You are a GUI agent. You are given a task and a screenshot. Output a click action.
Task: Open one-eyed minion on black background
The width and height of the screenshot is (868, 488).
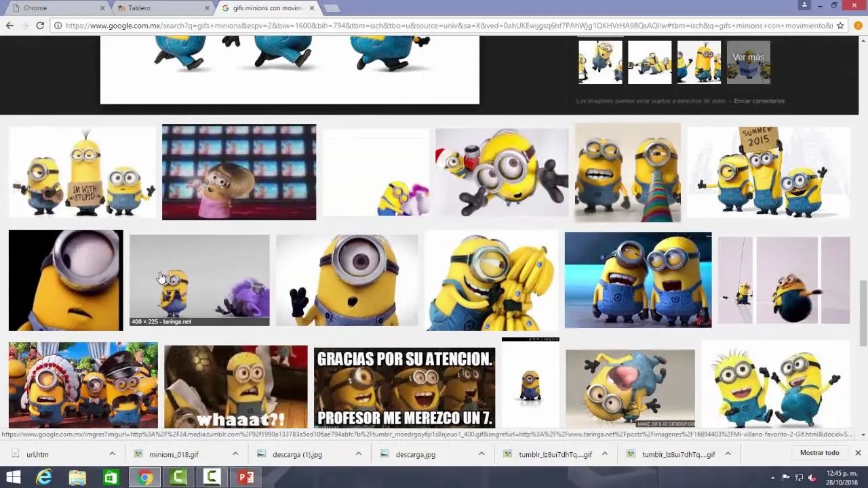(x=66, y=281)
